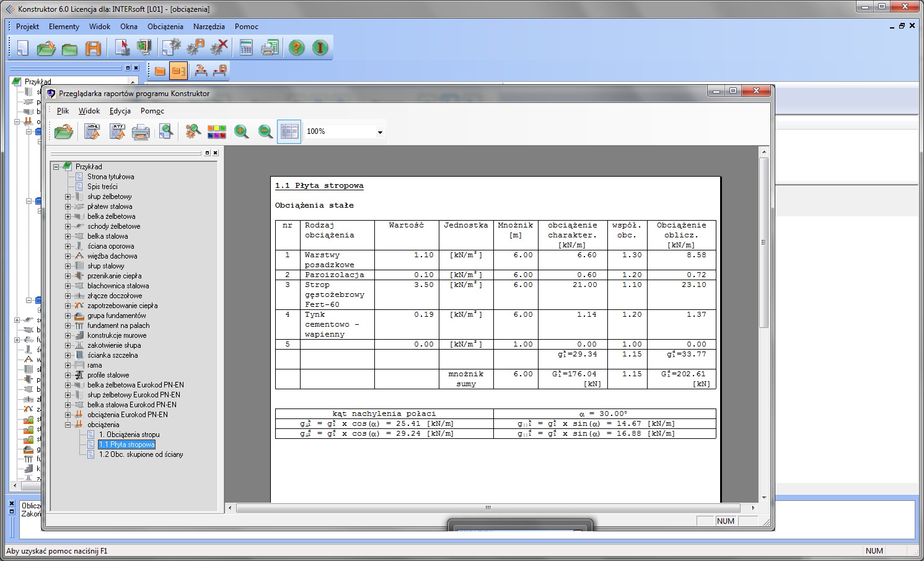Open the Elementy menu in main window
This screenshot has height=561, width=924.
point(64,27)
